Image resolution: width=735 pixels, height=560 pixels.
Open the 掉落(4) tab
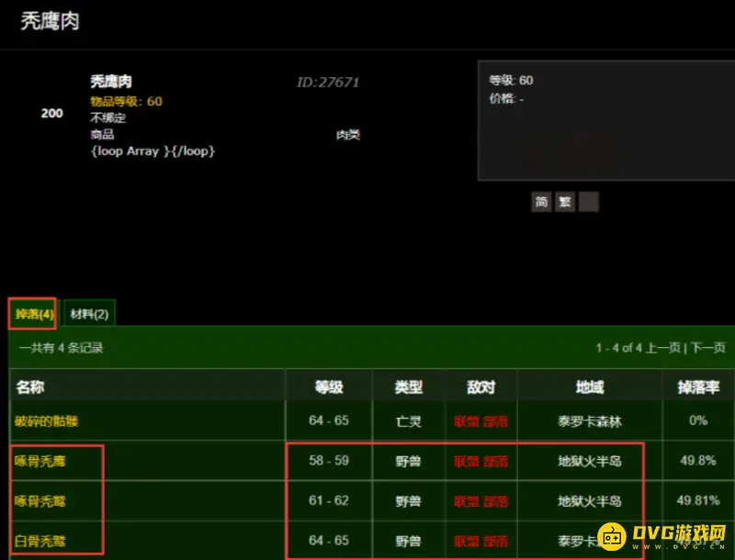tap(33, 313)
